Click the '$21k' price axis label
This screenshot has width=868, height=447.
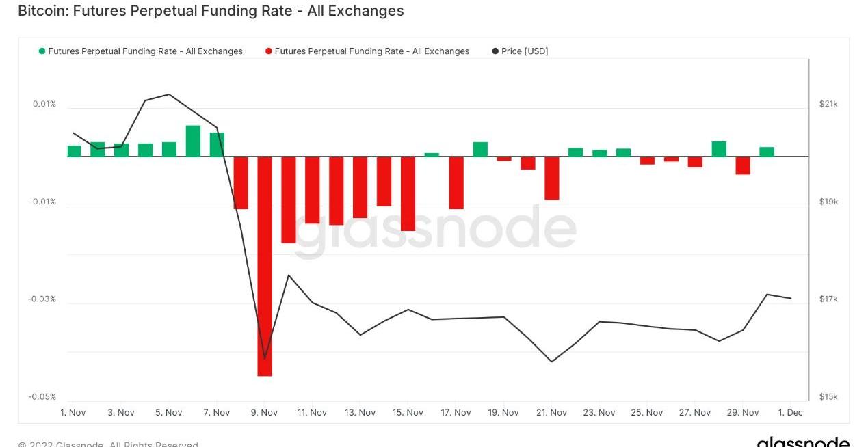[x=828, y=104]
